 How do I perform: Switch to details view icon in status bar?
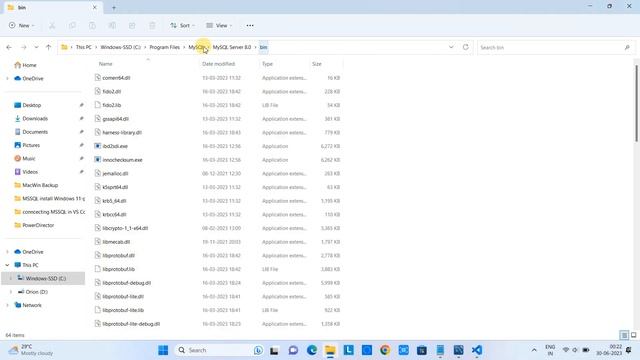[x=624, y=336]
